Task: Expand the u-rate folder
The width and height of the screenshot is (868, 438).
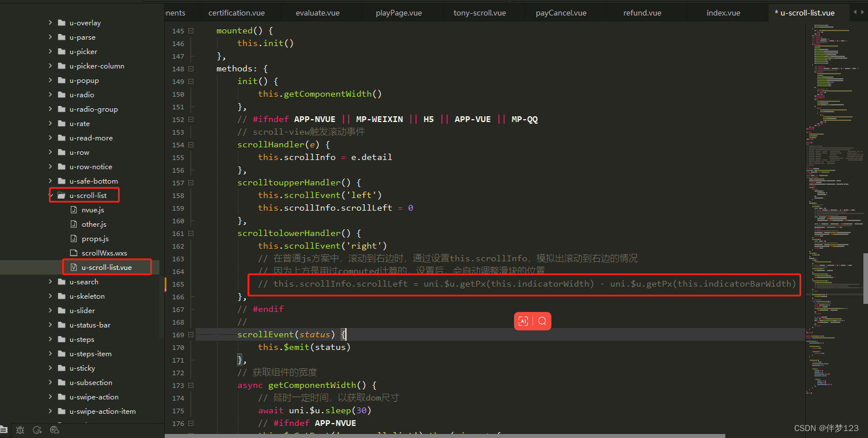Action: click(x=50, y=123)
